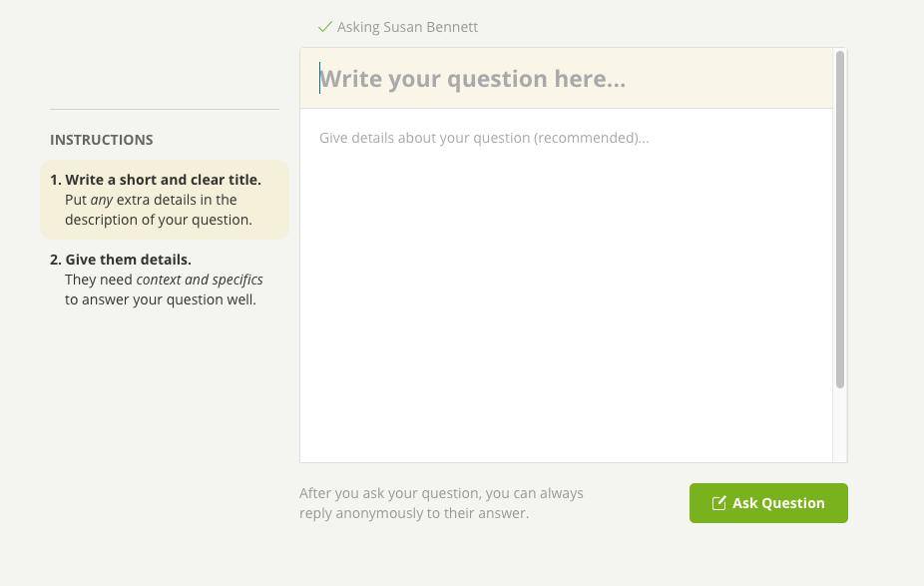Click the green checkmark beside Asking Susan Bennett

click(x=324, y=27)
